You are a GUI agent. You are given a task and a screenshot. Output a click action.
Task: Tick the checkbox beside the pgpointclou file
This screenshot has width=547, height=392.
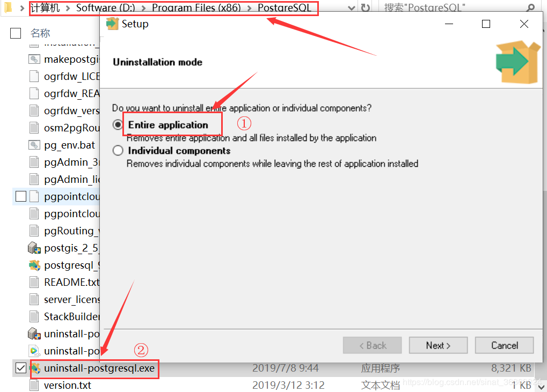click(21, 196)
